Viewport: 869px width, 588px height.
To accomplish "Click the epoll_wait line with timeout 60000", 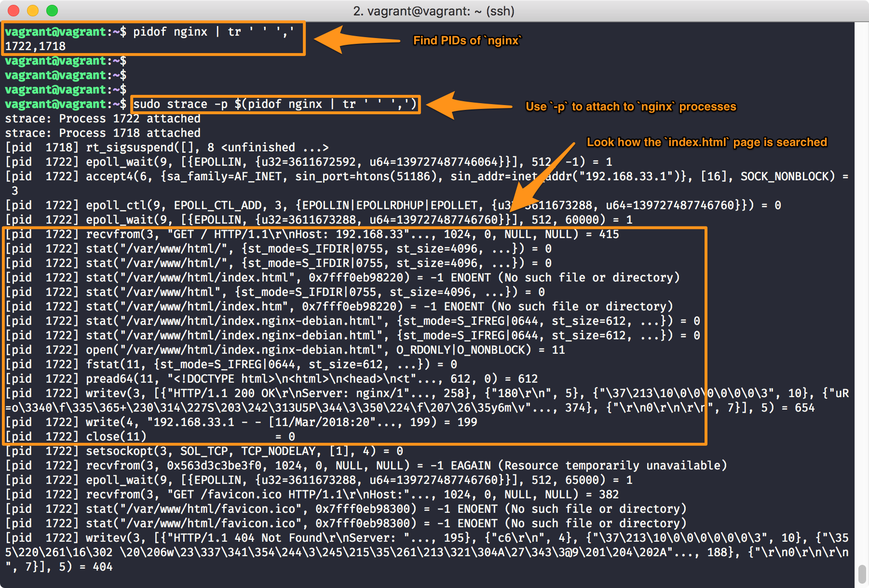I will pyautogui.click(x=319, y=220).
